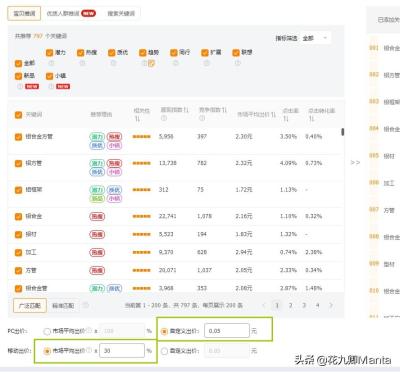Image resolution: width=400 pixels, height=374 pixels.
Task: Select PC 自定义出价 radio button
Action: pyautogui.click(x=164, y=331)
